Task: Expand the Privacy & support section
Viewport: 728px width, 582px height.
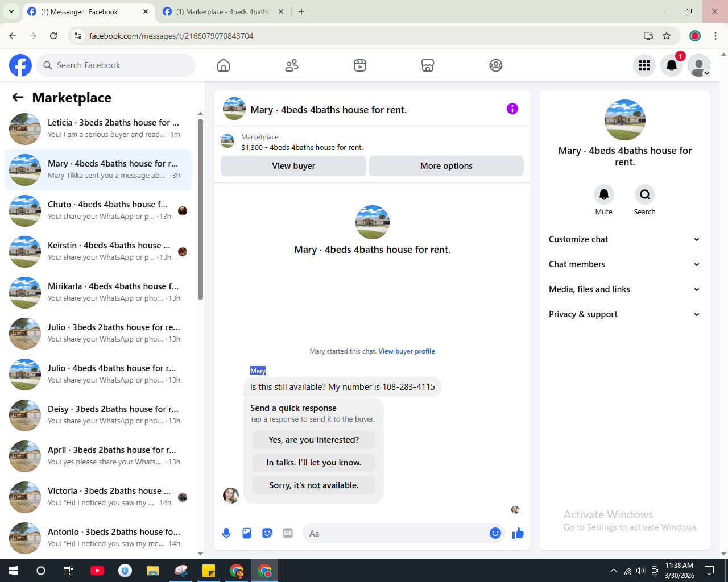Action: pos(624,314)
